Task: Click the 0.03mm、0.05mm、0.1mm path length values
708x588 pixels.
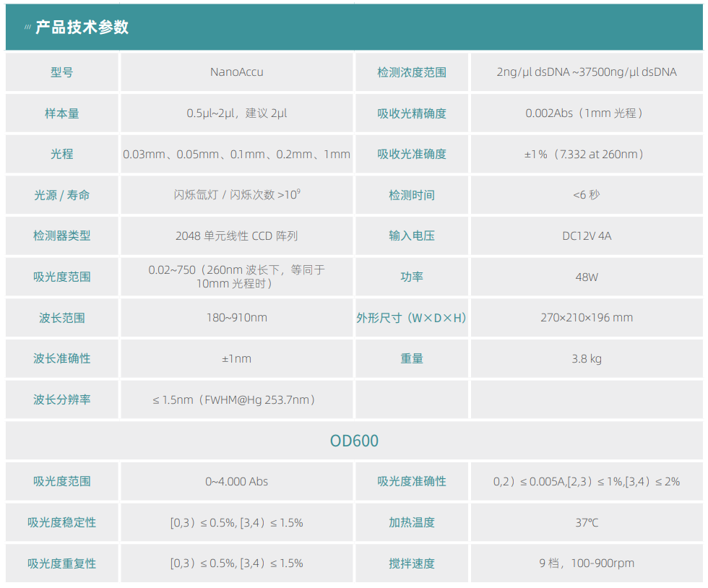Action: click(x=237, y=155)
